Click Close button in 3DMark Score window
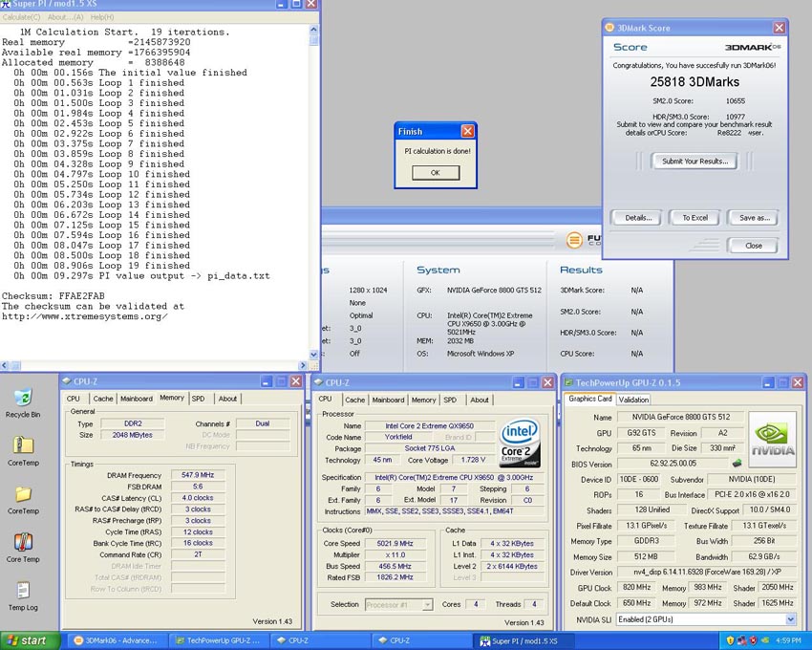The image size is (812, 650). click(x=754, y=245)
